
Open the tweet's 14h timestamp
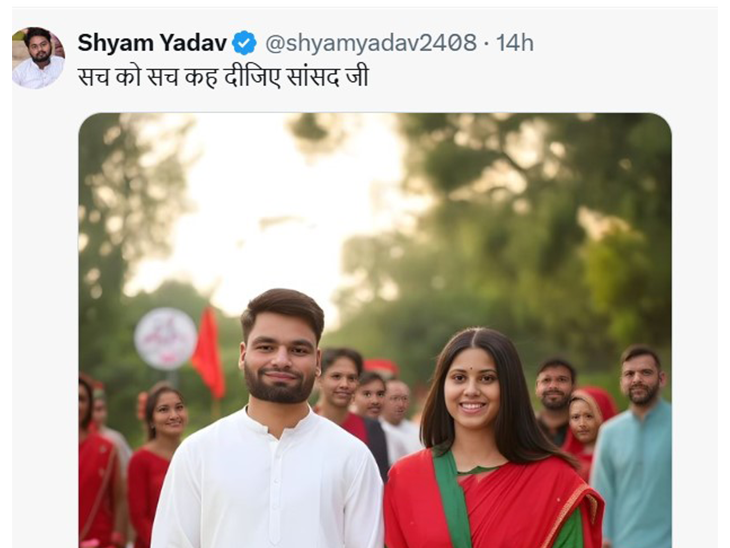(514, 43)
